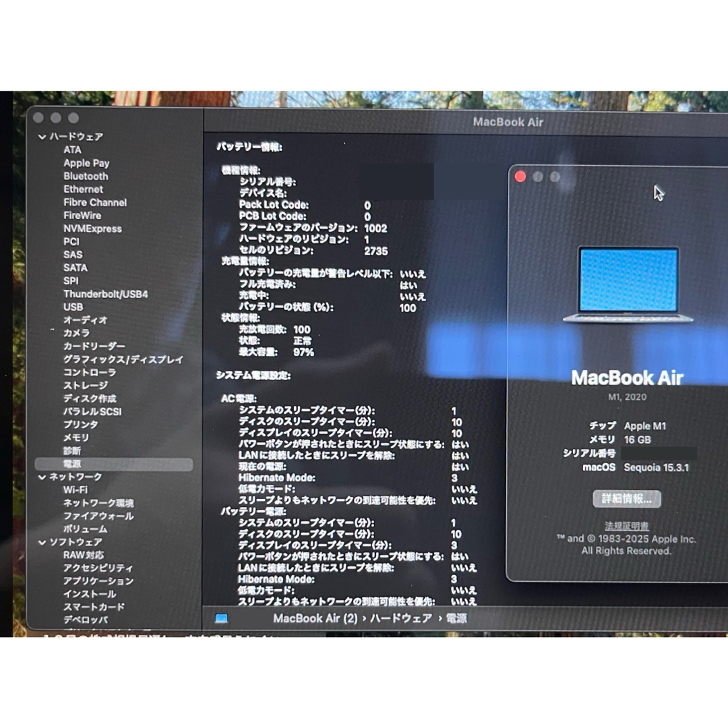Select カードリーダー in the sidebar

[x=94, y=346]
